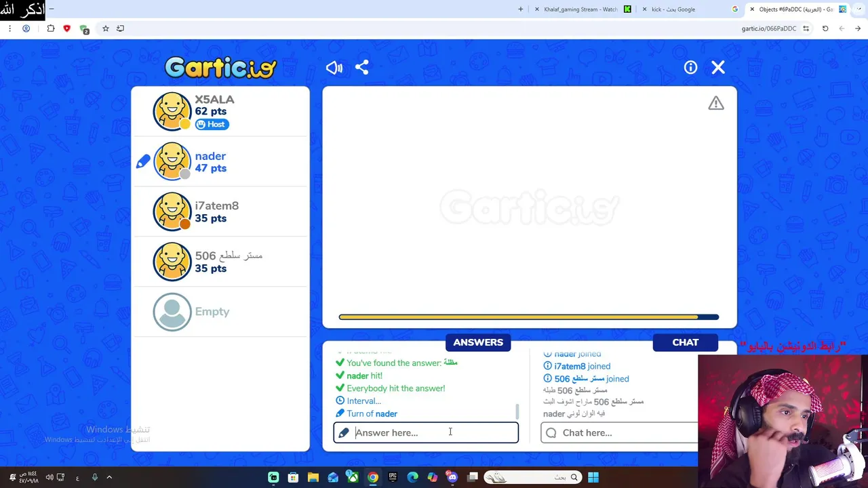
Task: Open Microsoft Edge from taskbar
Action: tap(412, 477)
